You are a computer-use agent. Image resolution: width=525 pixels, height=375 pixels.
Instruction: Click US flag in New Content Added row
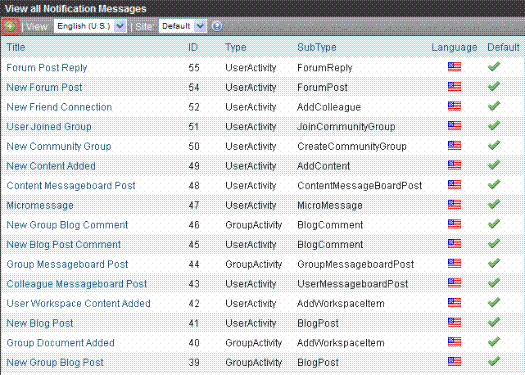tap(454, 165)
